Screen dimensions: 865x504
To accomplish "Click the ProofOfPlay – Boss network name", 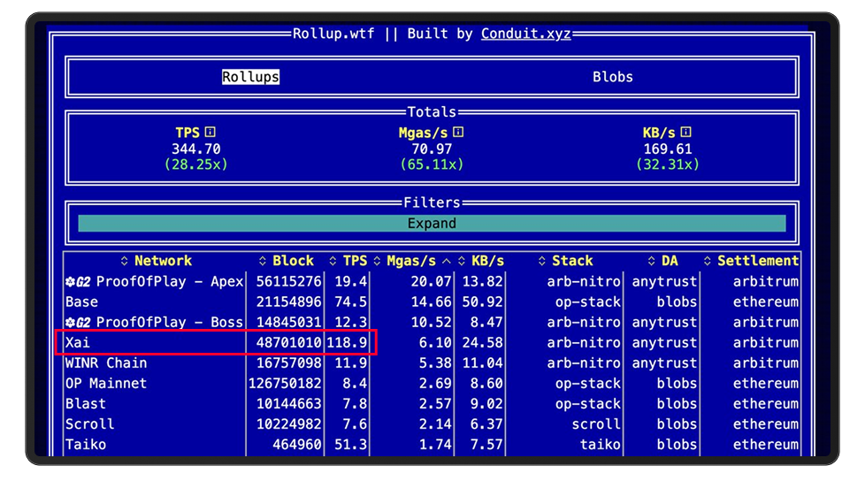I will coord(169,323).
